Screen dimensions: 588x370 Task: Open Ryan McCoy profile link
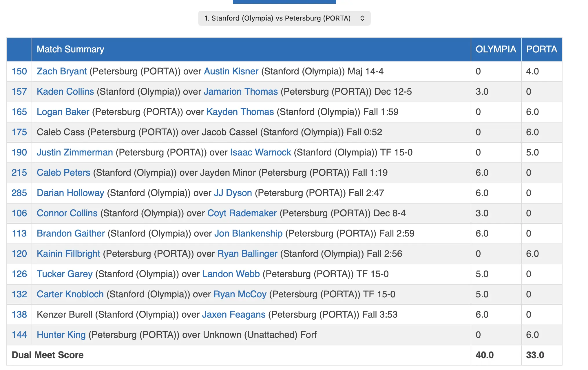click(x=240, y=294)
